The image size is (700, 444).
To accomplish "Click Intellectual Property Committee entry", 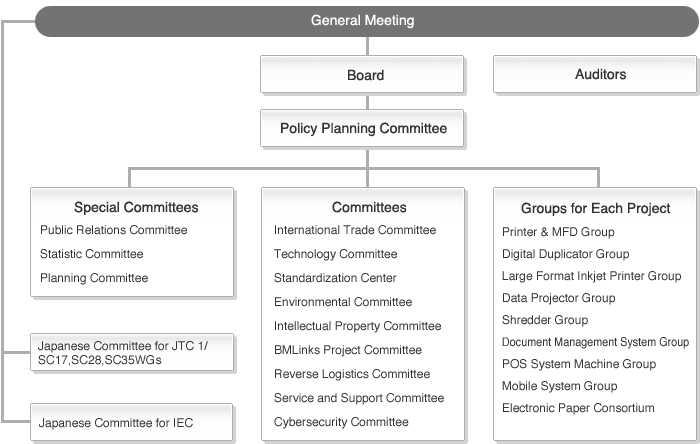I will tap(357, 326).
